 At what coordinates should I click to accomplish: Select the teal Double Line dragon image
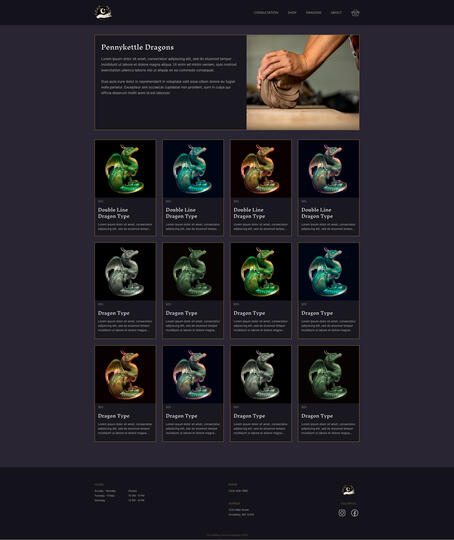[193, 169]
